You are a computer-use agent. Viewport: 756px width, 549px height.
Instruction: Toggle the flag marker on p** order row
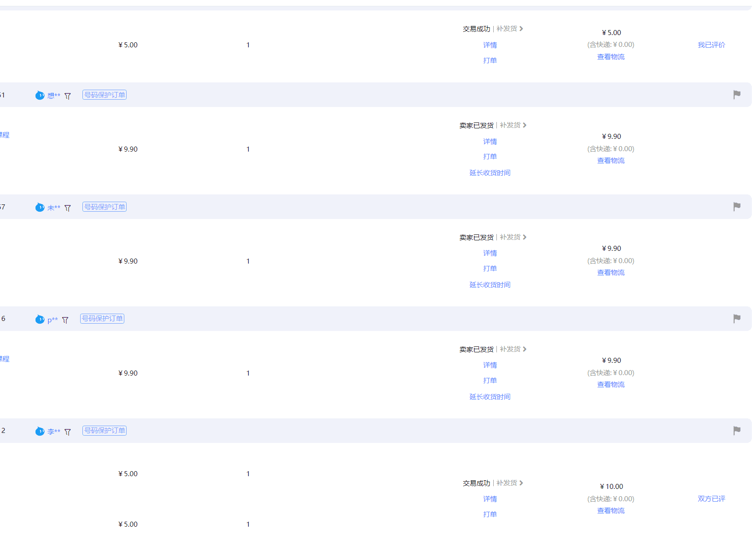(737, 319)
